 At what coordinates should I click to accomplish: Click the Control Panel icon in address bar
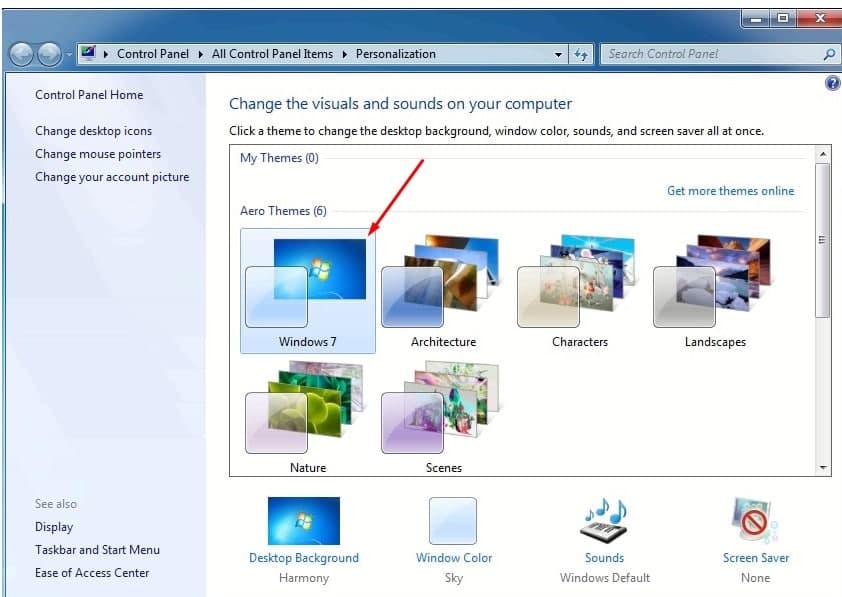88,54
